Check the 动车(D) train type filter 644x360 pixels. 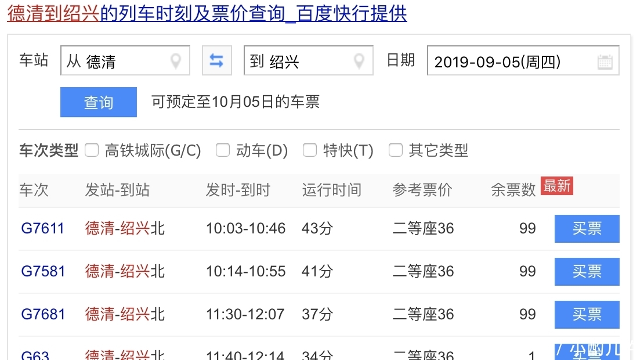tap(223, 150)
